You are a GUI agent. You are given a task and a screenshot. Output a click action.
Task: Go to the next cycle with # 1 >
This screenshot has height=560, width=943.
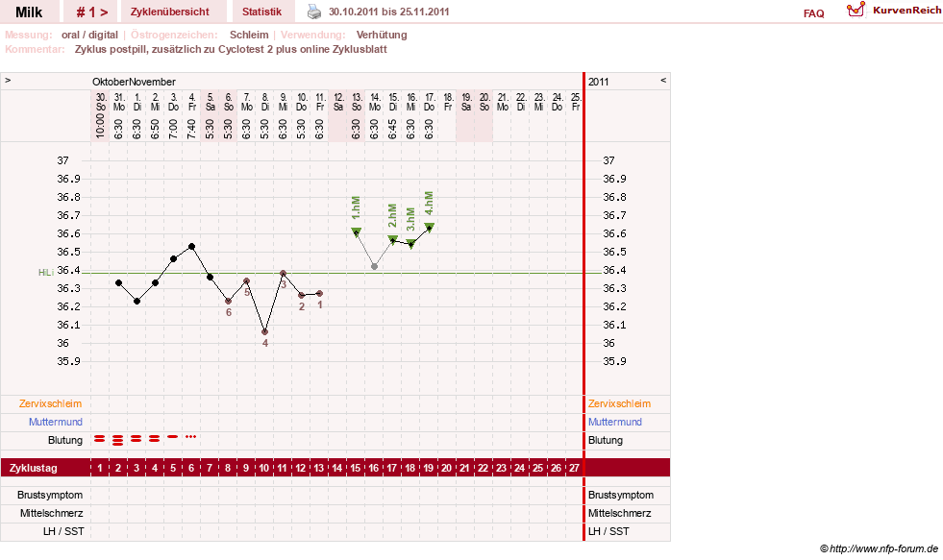[x=92, y=12]
